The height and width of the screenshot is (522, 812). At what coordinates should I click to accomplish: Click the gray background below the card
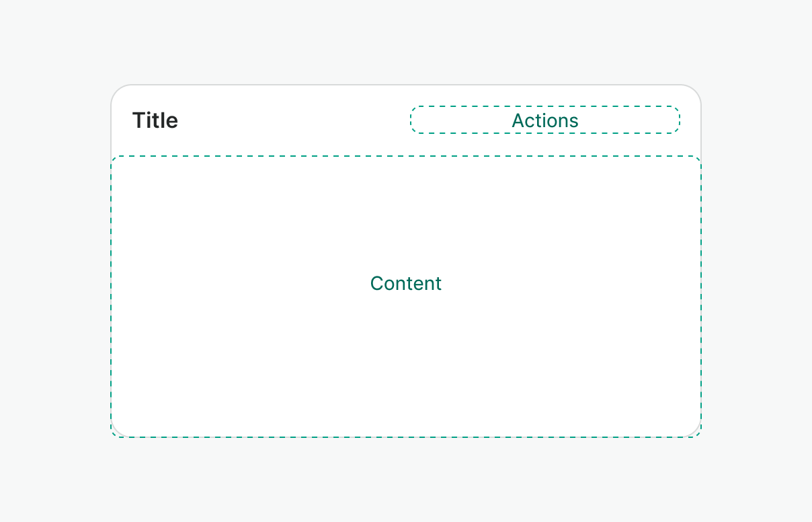point(406,481)
